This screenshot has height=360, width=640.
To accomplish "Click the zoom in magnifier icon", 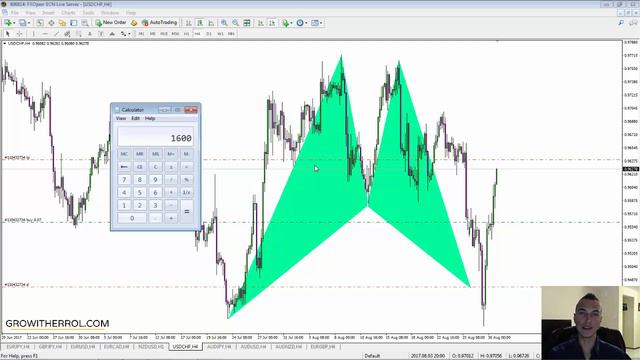I will click(x=224, y=23).
